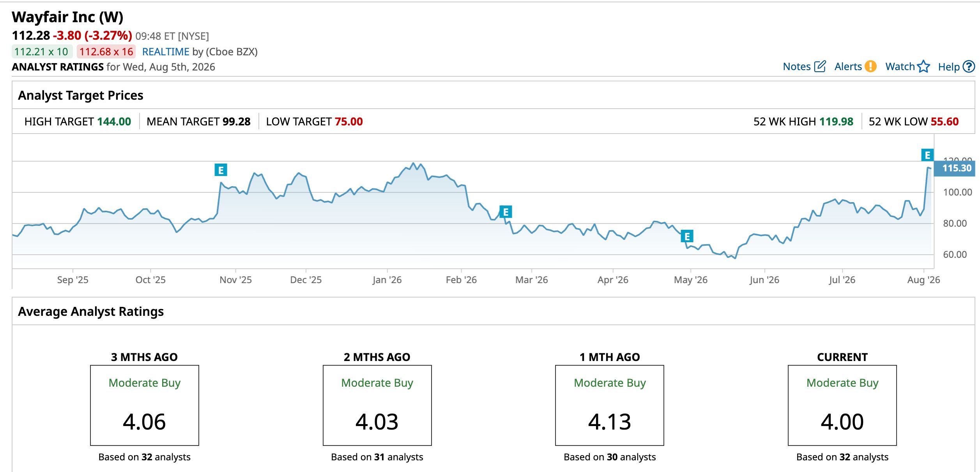980x472 pixels.
Task: Click the orange exclamation icon beside Alerts
Action: coord(870,67)
